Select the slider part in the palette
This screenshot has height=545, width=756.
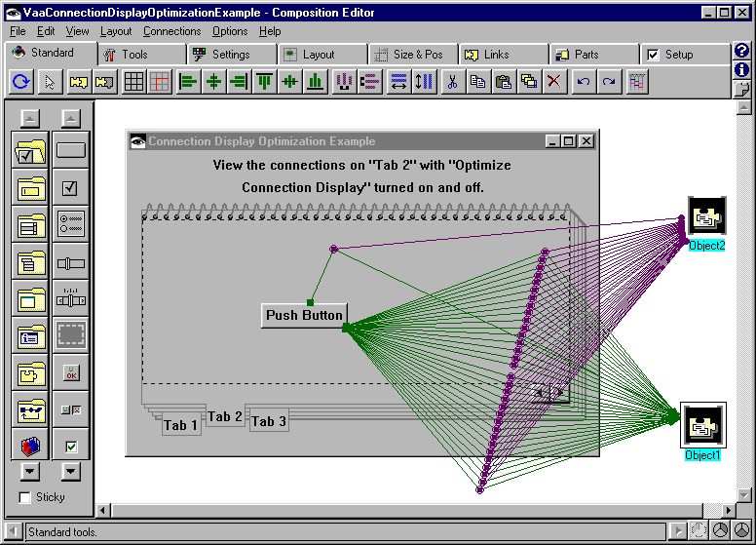70,261
